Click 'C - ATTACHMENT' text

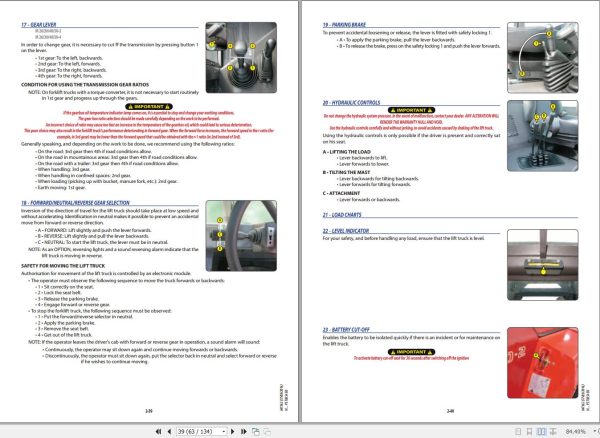[x=341, y=193]
